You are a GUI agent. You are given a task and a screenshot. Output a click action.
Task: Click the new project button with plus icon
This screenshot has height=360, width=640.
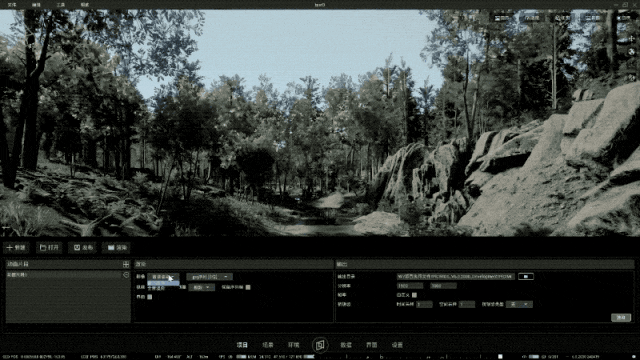click(16, 248)
